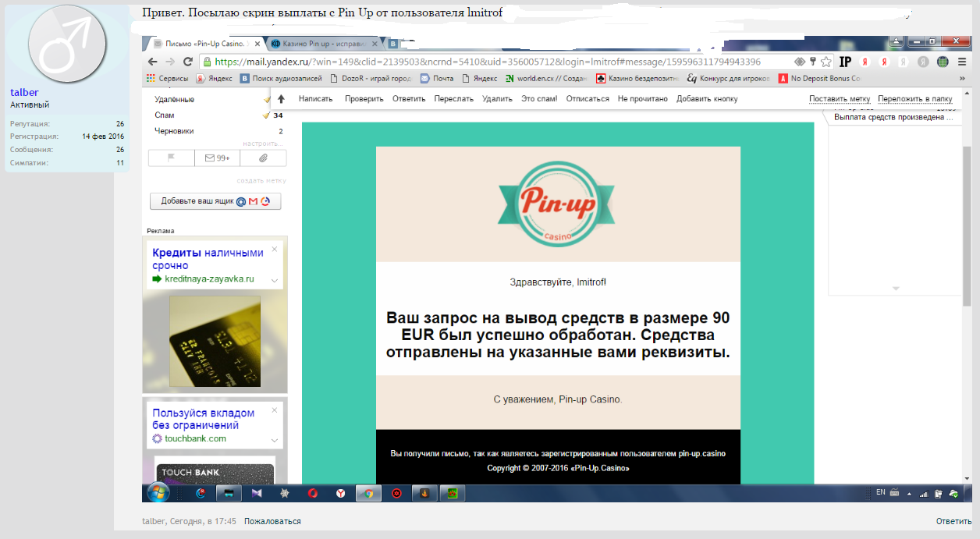Screen dimensions: 980x539
Task: Click Переслать to forward the message
Action: [454, 99]
